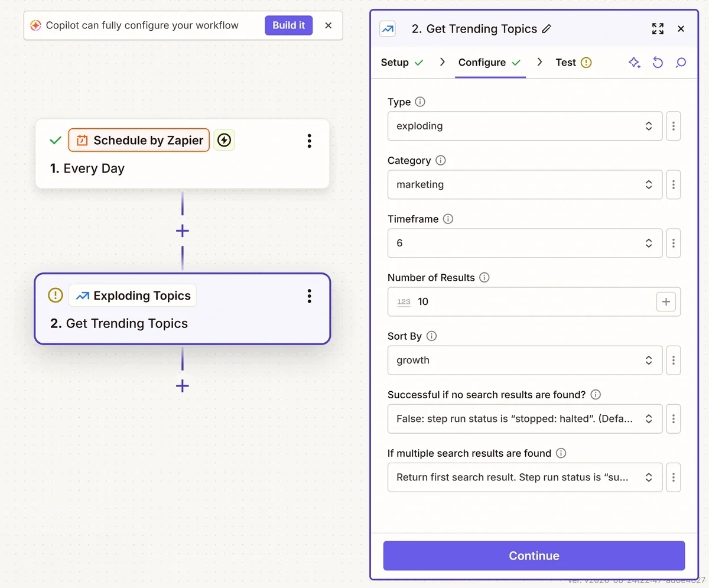Click the Copilot logo icon in banner
This screenshot has width=709, height=588.
point(35,25)
